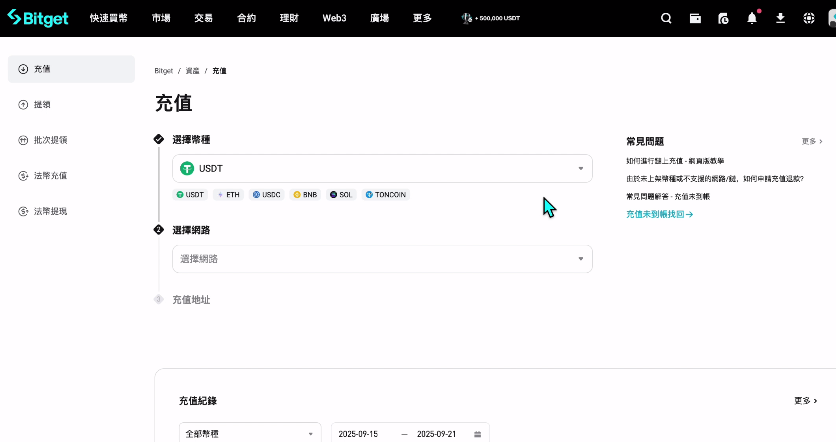This screenshot has width=836, height=442.
Task: Click the 充值未到帳找回 link
Action: pyautogui.click(x=659, y=214)
